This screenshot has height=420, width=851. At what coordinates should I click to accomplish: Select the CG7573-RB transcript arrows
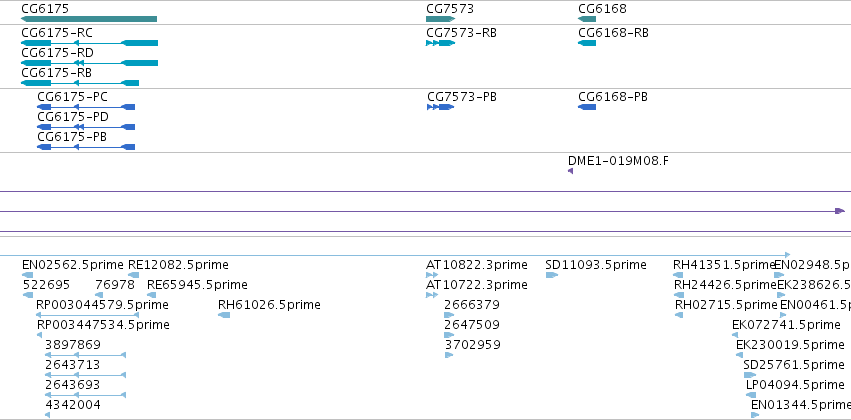(x=440, y=43)
